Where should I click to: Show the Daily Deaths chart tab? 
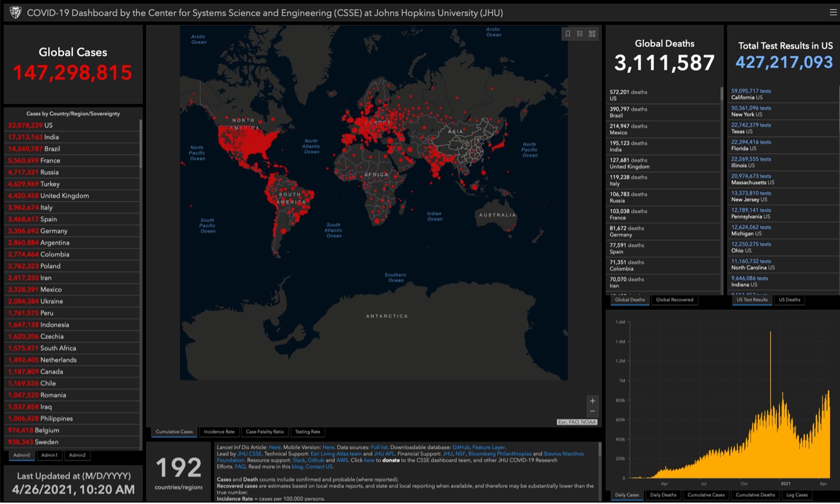click(x=663, y=495)
